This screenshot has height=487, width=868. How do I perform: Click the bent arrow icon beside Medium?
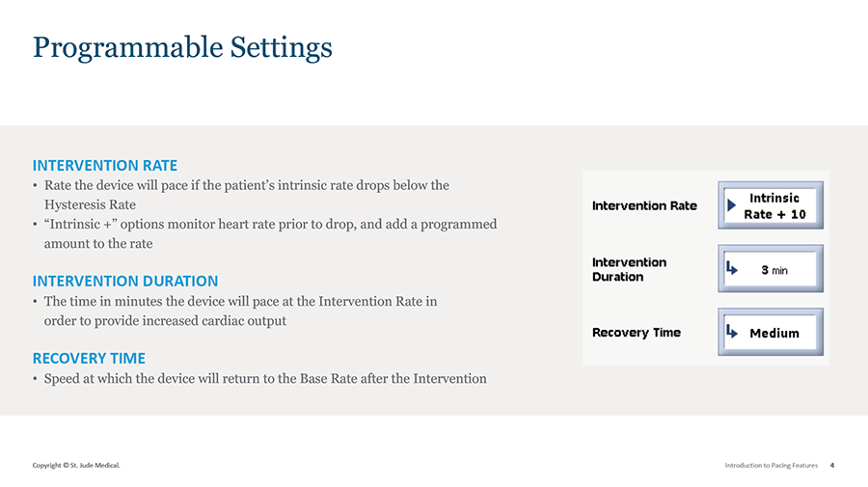pyautogui.click(x=732, y=333)
